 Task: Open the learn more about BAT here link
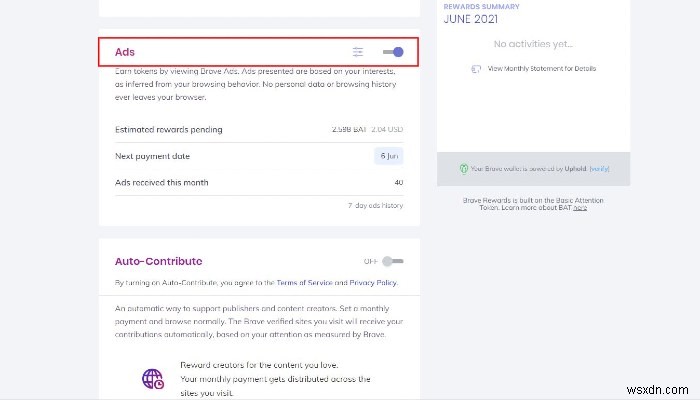coord(580,208)
